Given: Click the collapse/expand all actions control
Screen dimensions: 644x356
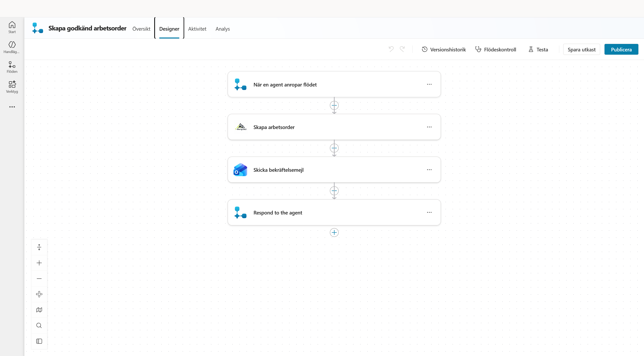Looking at the screenshot, I should click(x=39, y=247).
